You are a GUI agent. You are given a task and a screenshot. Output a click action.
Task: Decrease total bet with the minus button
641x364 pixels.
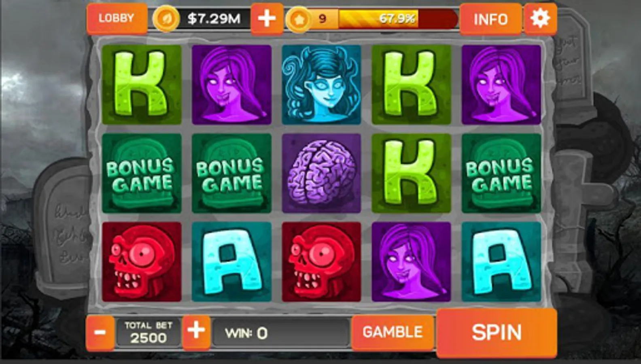[100, 332]
